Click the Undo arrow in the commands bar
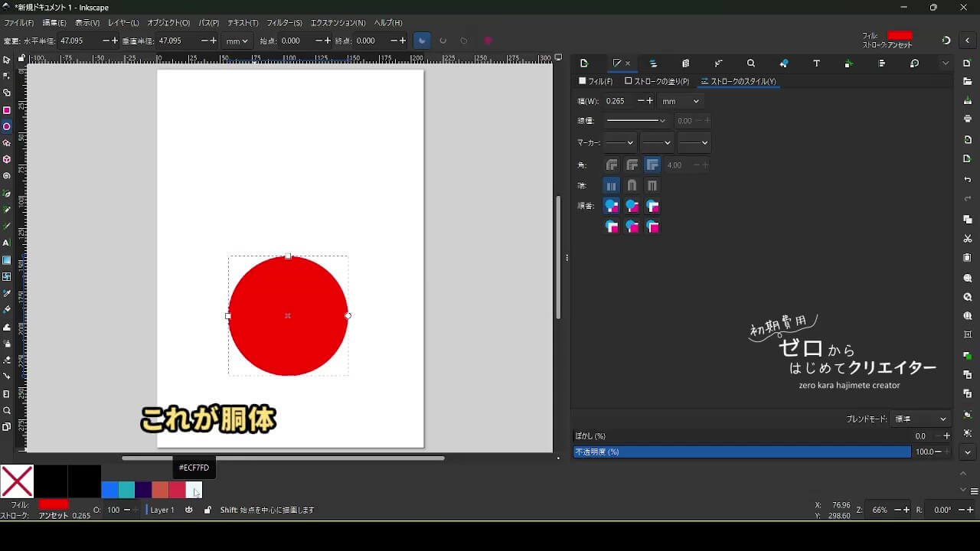 pyautogui.click(x=968, y=180)
